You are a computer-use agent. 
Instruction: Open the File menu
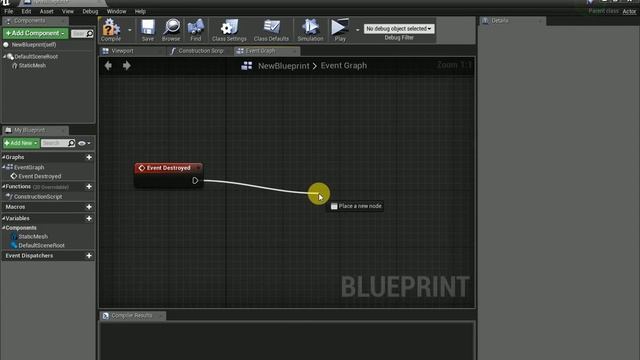point(9,11)
